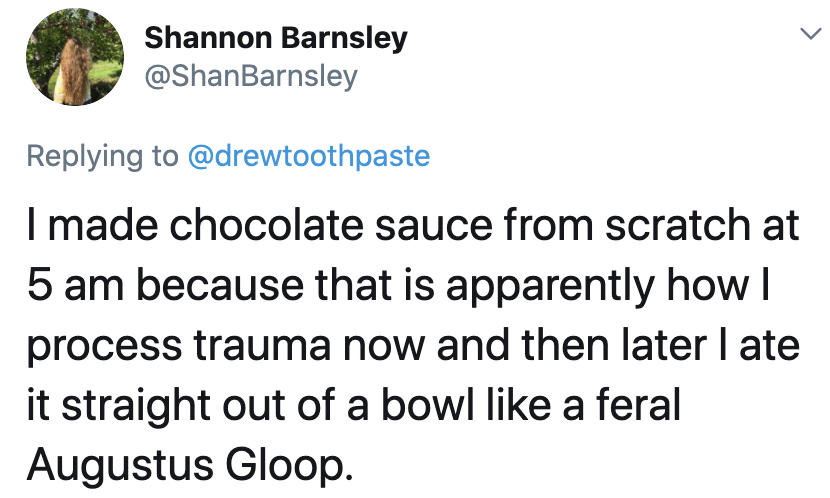830x498 pixels.
Task: Click the line 'it straight out of a bowl'
Action: 354,405
